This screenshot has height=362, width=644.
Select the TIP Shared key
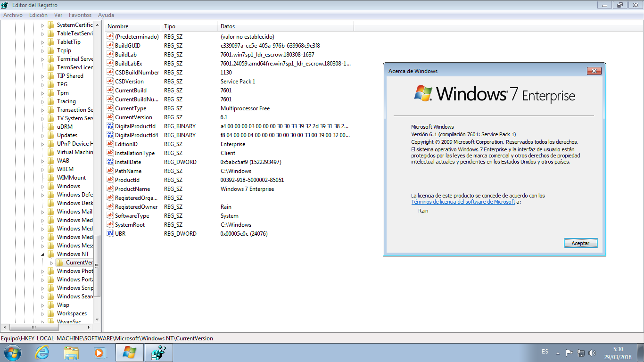click(70, 76)
